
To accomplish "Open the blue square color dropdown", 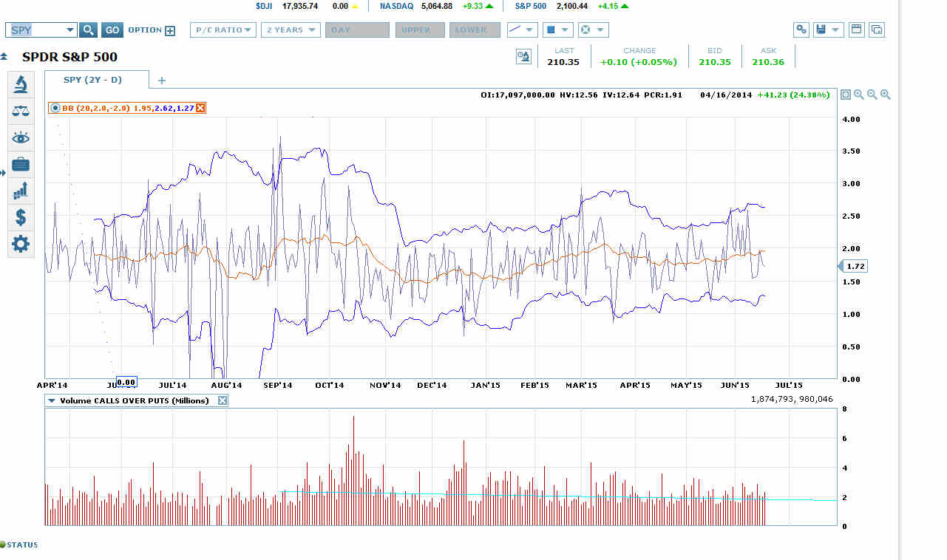I will pos(557,30).
